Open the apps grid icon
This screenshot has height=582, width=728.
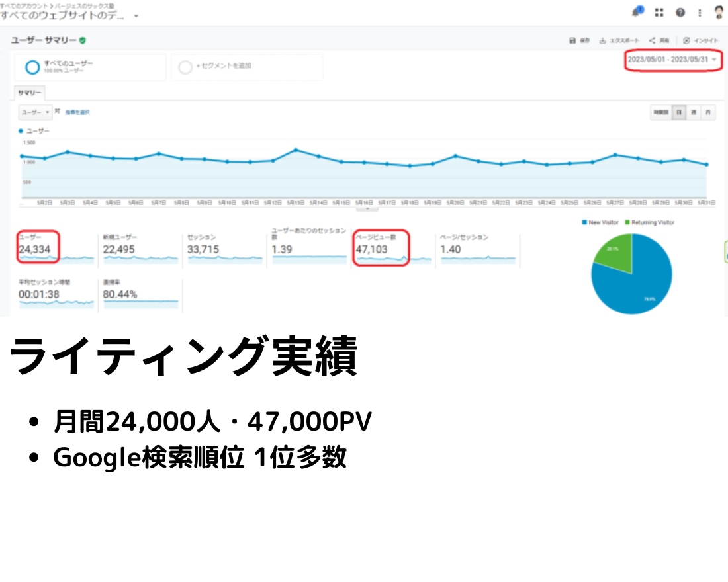[659, 13]
